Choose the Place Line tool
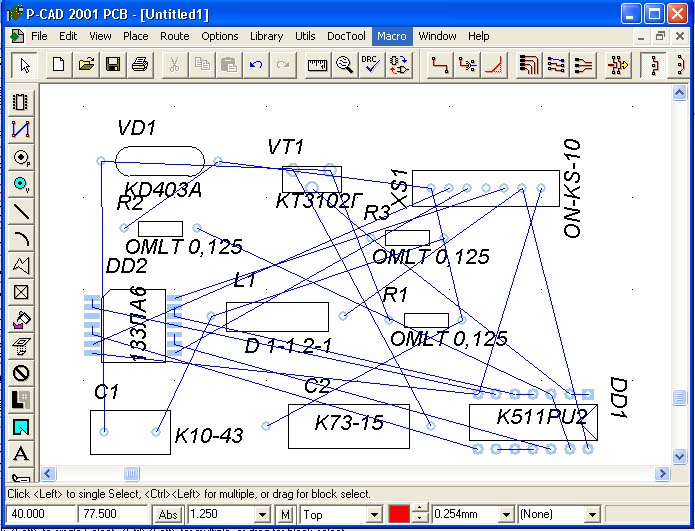The width and height of the screenshot is (695, 531). pyautogui.click(x=20, y=211)
